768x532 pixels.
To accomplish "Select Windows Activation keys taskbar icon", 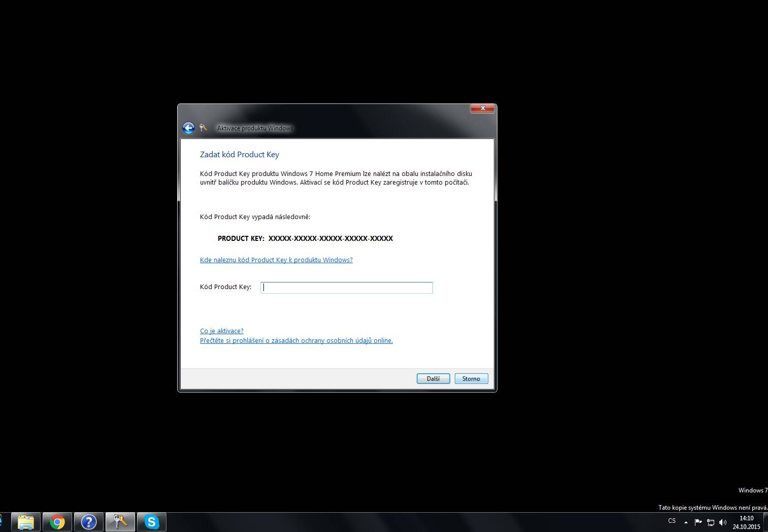I will point(120,522).
